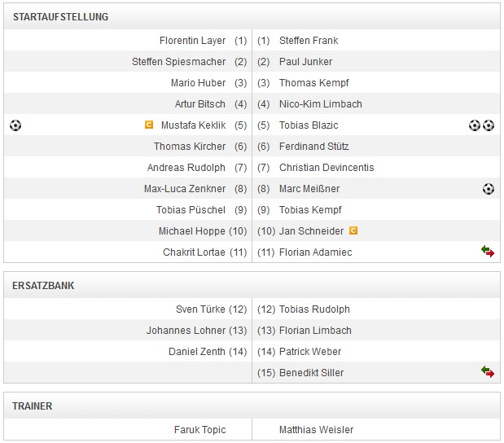Click goal ball icon beside Marc Meißner
The image size is (504, 443).
(488, 189)
